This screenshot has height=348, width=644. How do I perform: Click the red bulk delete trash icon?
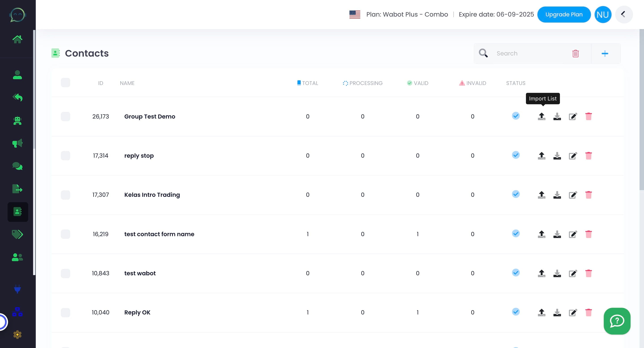click(576, 53)
